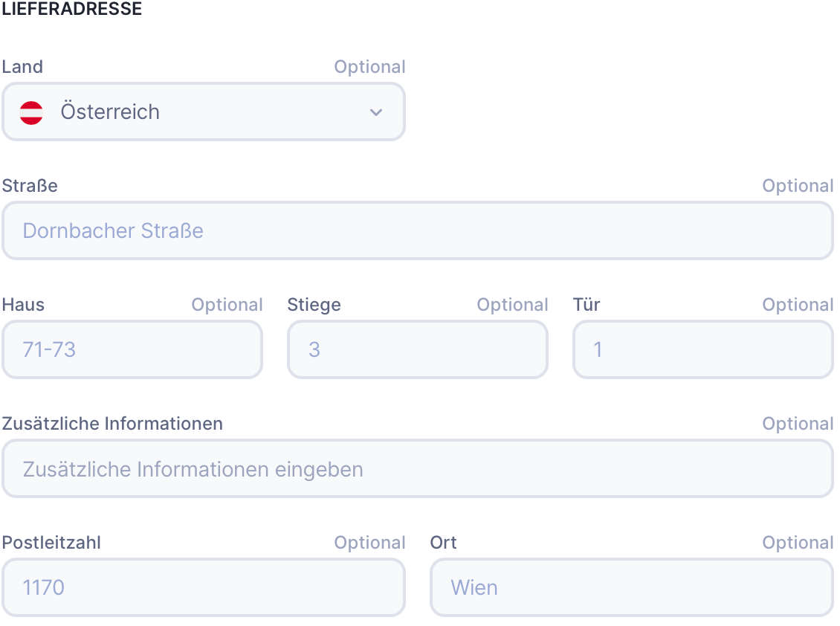Viewport: 840px width, 626px height.
Task: Click the Land field label
Action: tap(22, 67)
